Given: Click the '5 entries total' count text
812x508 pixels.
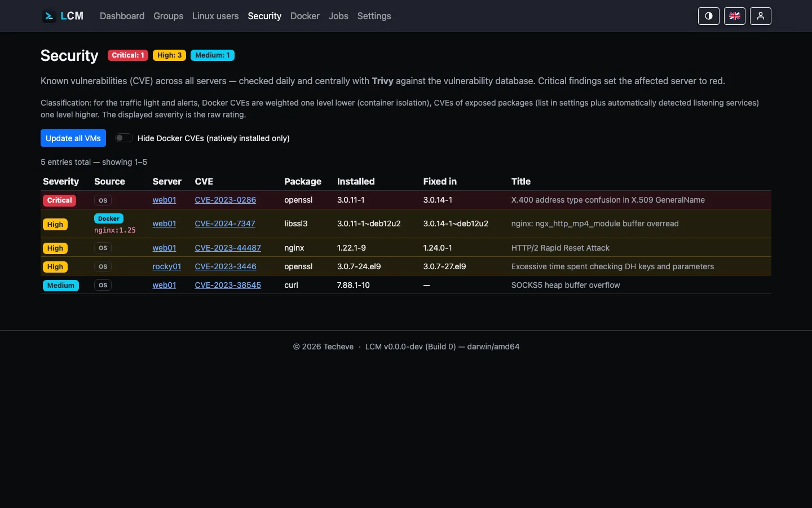Looking at the screenshot, I should (x=65, y=162).
